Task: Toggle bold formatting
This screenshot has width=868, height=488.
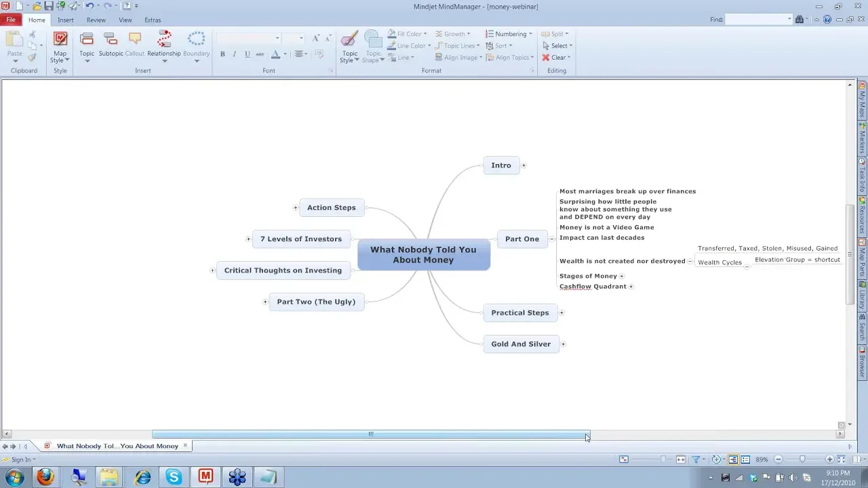Action: pyautogui.click(x=222, y=54)
